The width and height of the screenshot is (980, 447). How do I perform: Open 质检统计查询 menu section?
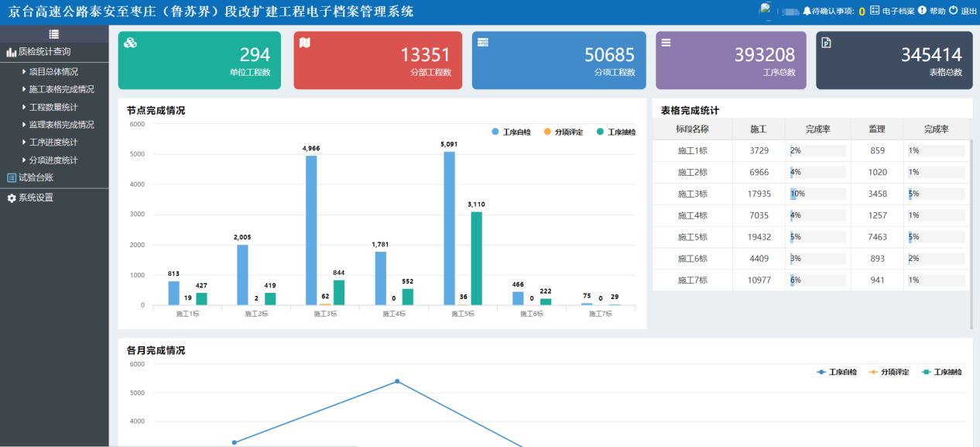[54, 52]
